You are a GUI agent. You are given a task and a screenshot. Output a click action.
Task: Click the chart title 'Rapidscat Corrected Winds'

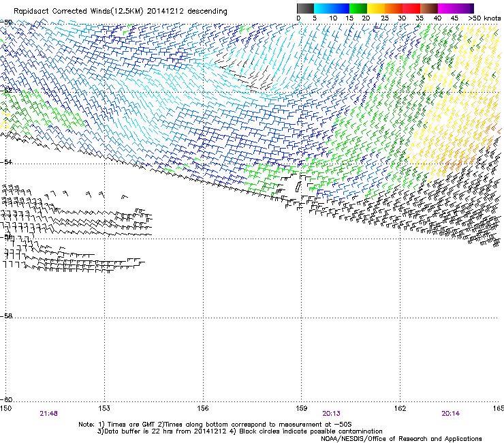(x=62, y=12)
